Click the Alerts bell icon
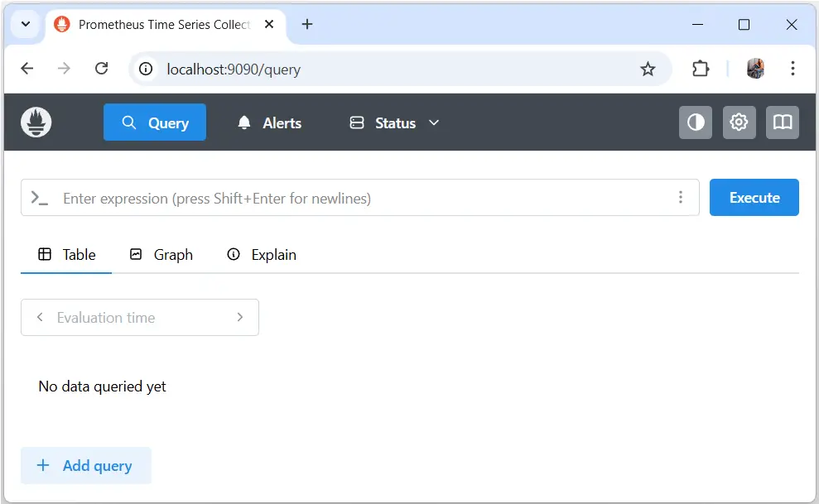 click(243, 122)
